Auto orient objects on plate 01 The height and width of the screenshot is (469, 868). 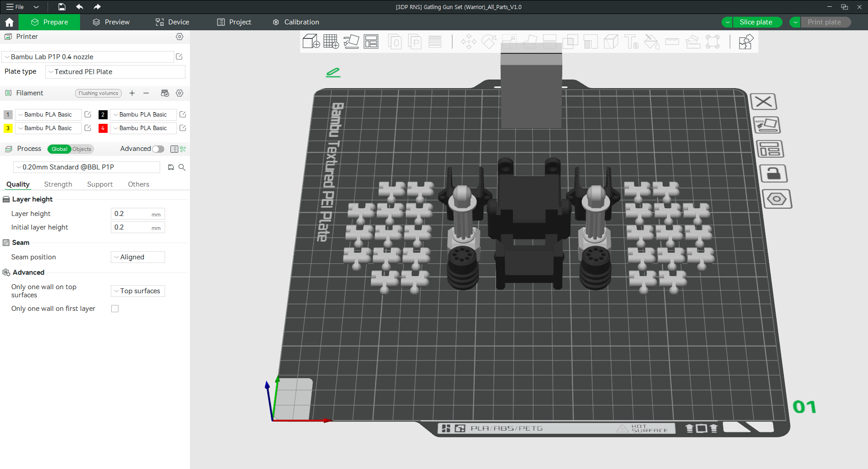(x=767, y=125)
